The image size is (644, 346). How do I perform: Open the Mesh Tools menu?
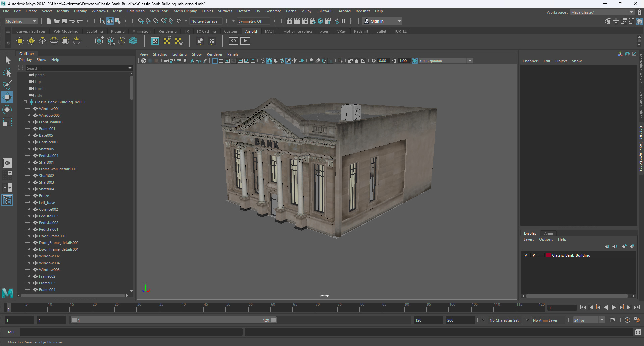pos(159,11)
